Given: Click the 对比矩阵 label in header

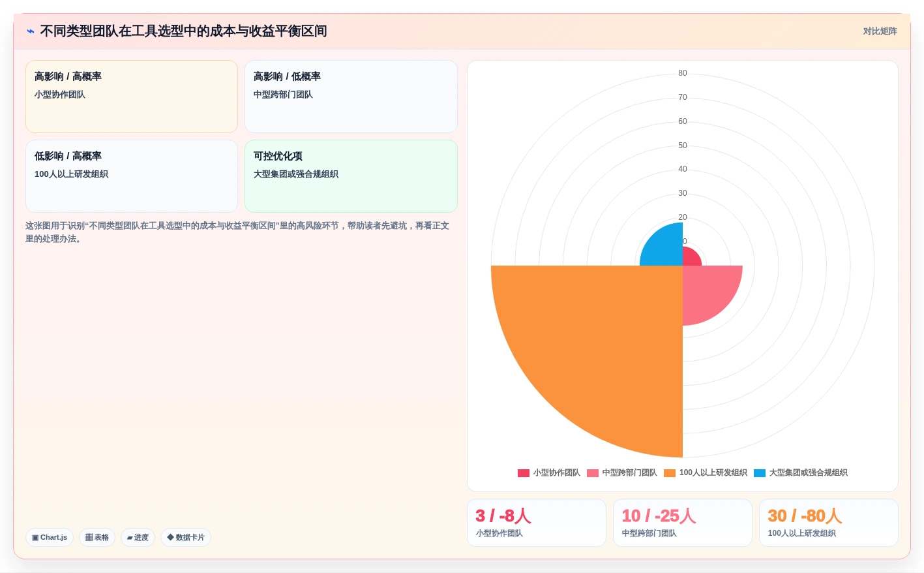Looking at the screenshot, I should [x=880, y=31].
